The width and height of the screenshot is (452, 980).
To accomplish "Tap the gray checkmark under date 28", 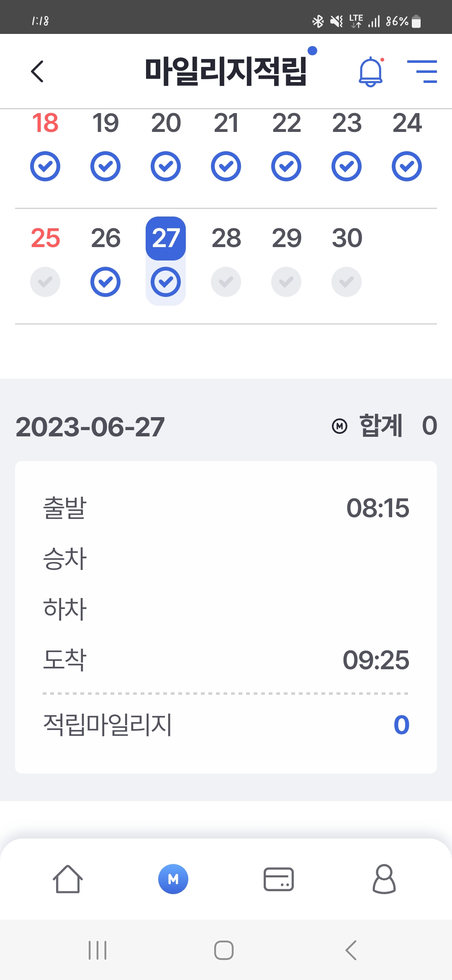I will click(x=226, y=282).
